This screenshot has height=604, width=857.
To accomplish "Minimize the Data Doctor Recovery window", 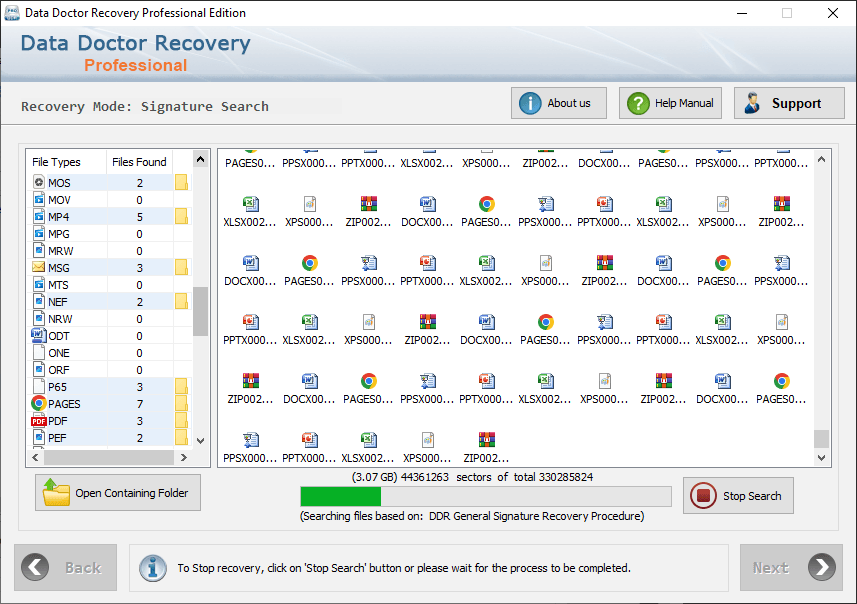I will [742, 13].
